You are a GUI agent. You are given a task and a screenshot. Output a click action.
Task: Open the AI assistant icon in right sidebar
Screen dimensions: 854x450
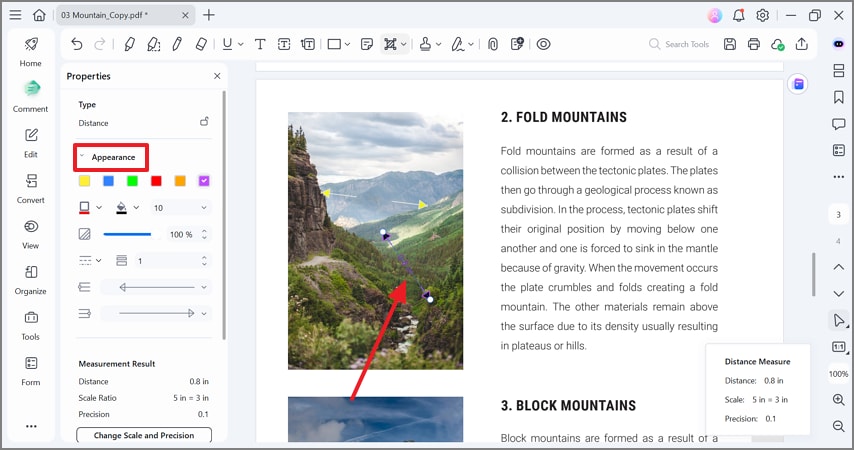(839, 44)
